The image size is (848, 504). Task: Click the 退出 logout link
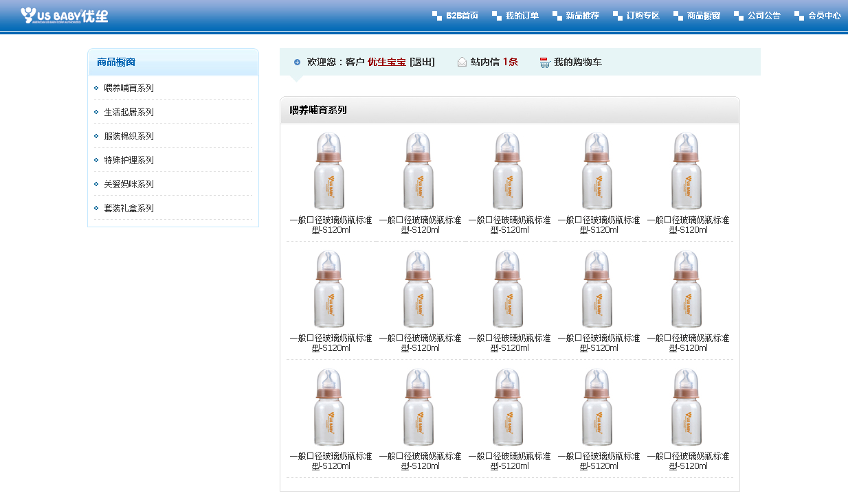422,62
